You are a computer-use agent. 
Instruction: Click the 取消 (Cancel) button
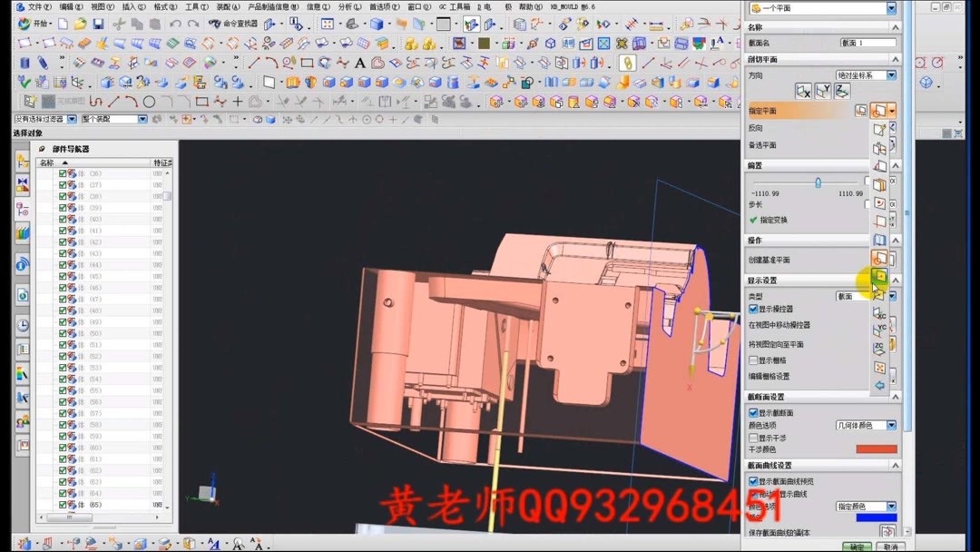pyautogui.click(x=892, y=546)
